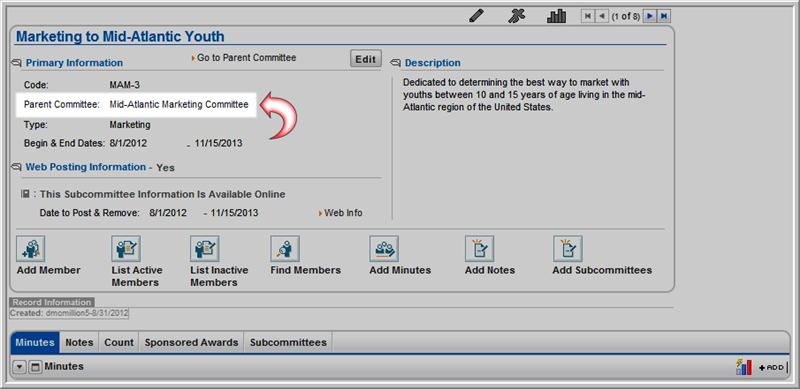Click the Find Members icon
Viewport: 800px width, 389px height.
tap(285, 249)
